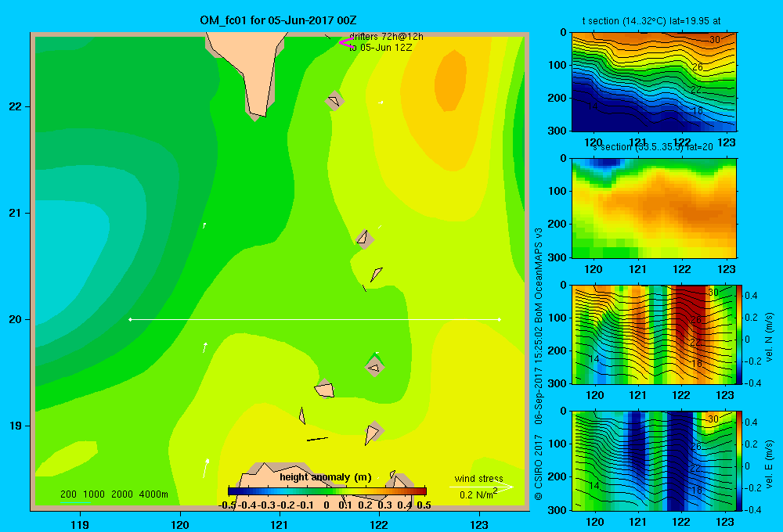Click longitude label 122 on main map axis
Image resolution: width=783 pixels, height=532 pixels.
(x=379, y=524)
